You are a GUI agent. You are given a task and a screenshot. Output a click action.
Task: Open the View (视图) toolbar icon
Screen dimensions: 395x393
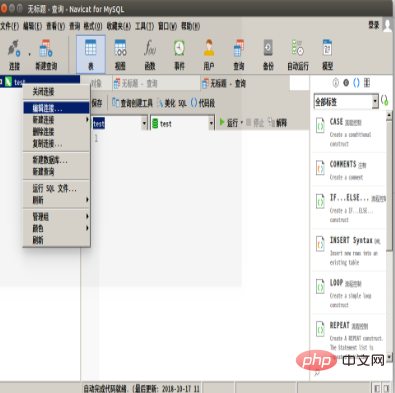pyautogui.click(x=120, y=54)
